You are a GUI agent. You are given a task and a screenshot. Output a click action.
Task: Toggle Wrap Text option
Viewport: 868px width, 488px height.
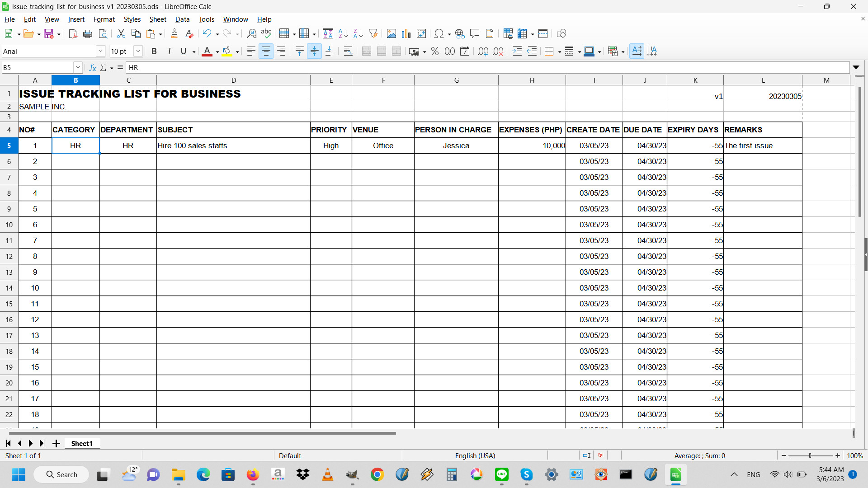[x=348, y=51]
